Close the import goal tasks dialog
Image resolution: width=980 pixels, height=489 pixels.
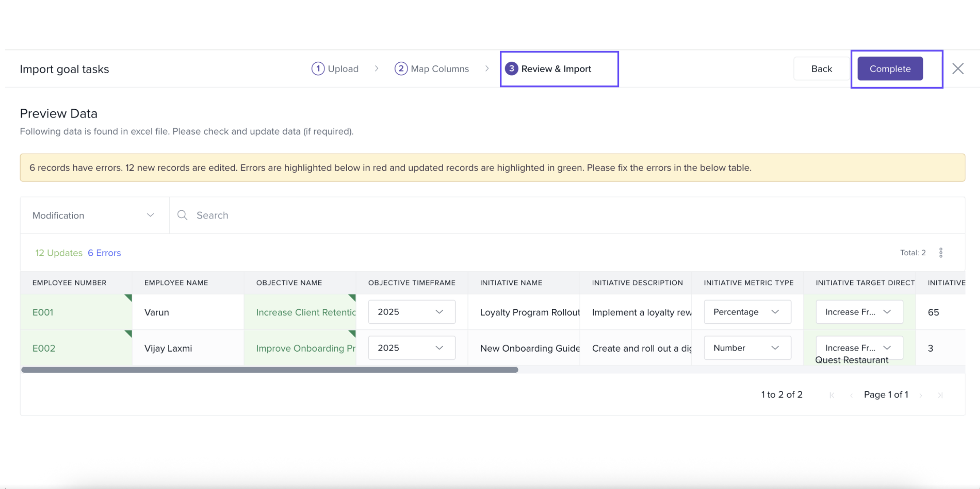click(957, 68)
